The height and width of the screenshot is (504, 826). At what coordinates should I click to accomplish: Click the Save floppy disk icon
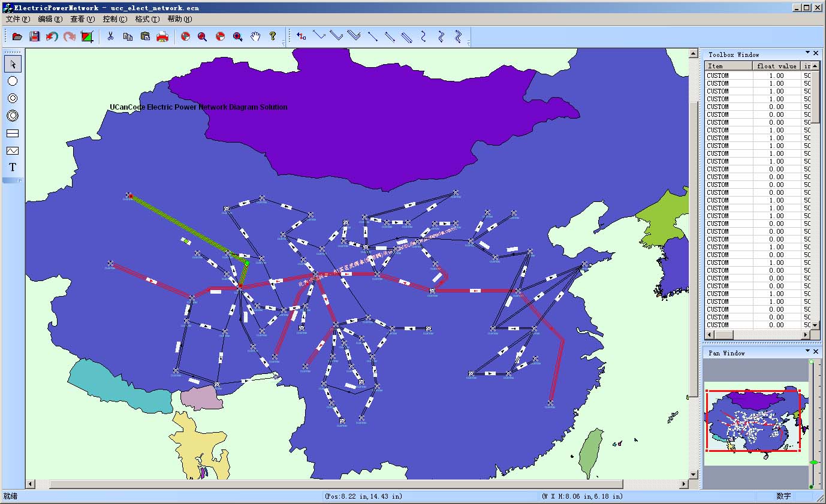click(x=35, y=37)
